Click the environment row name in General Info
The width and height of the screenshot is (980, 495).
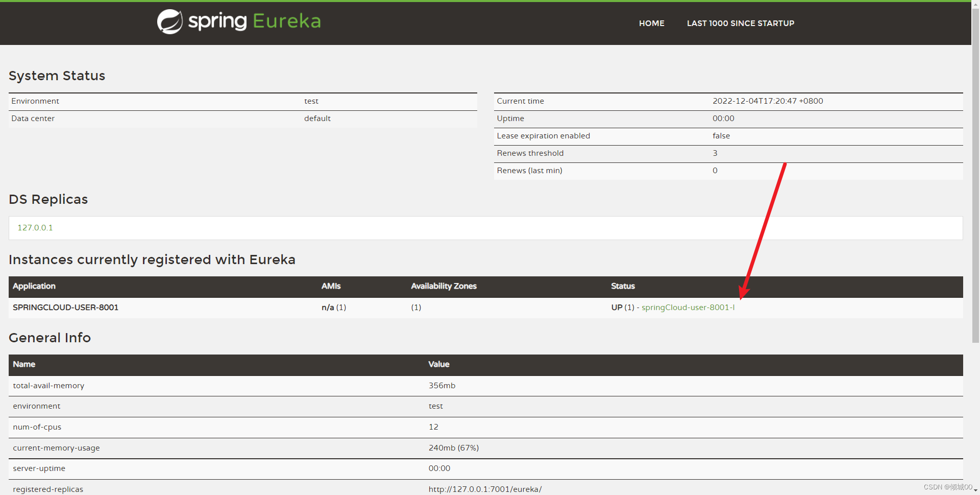36,406
